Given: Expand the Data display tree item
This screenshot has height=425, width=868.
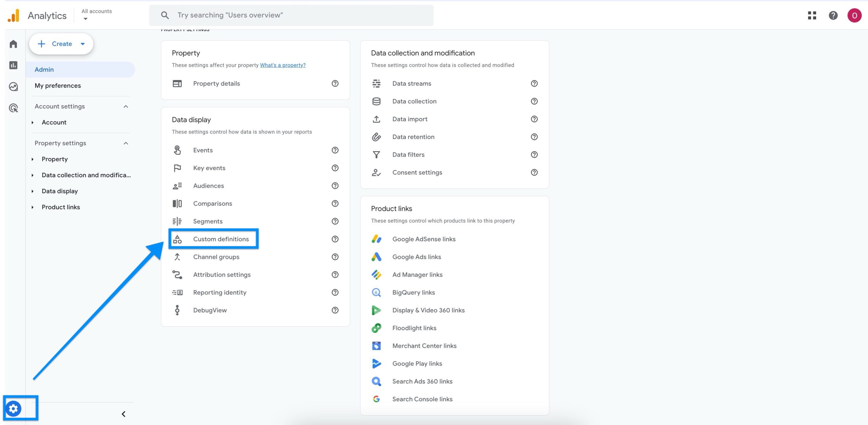Looking at the screenshot, I should 33,191.
